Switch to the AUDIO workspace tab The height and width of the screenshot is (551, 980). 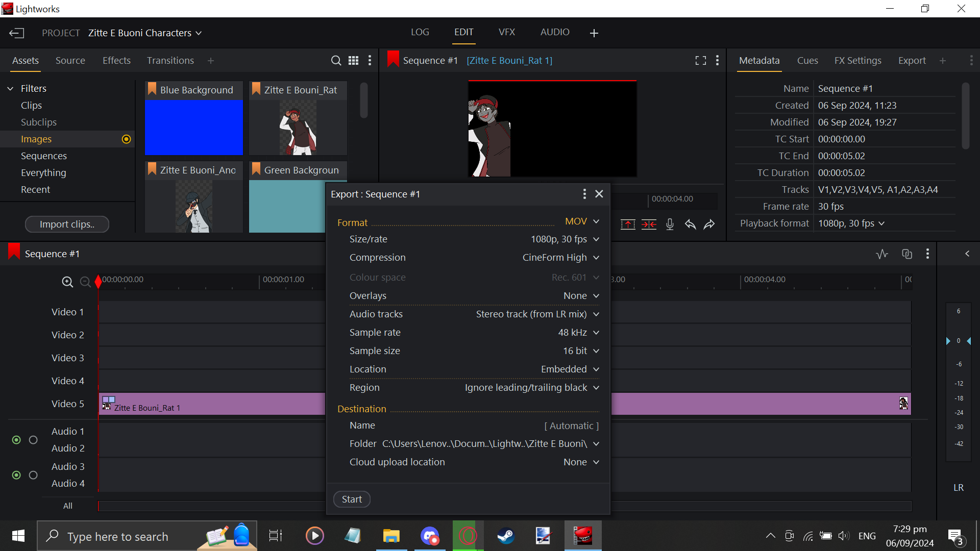click(555, 32)
